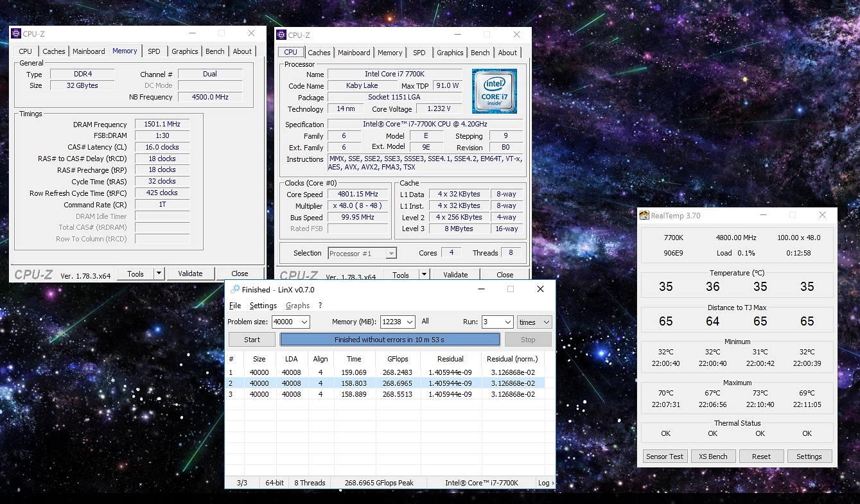Click Validate in the memory-timings CPU-Z window
The height and width of the screenshot is (504, 860).
pos(190,274)
